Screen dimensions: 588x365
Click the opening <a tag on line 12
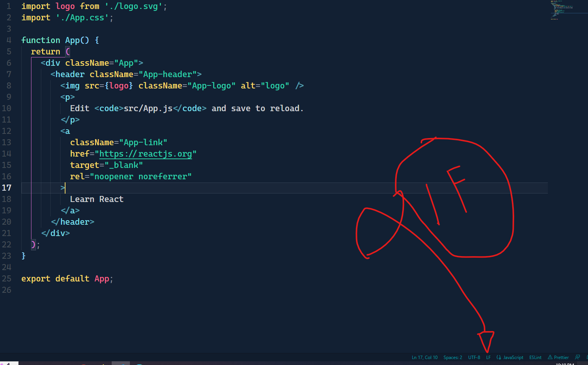pyautogui.click(x=65, y=131)
